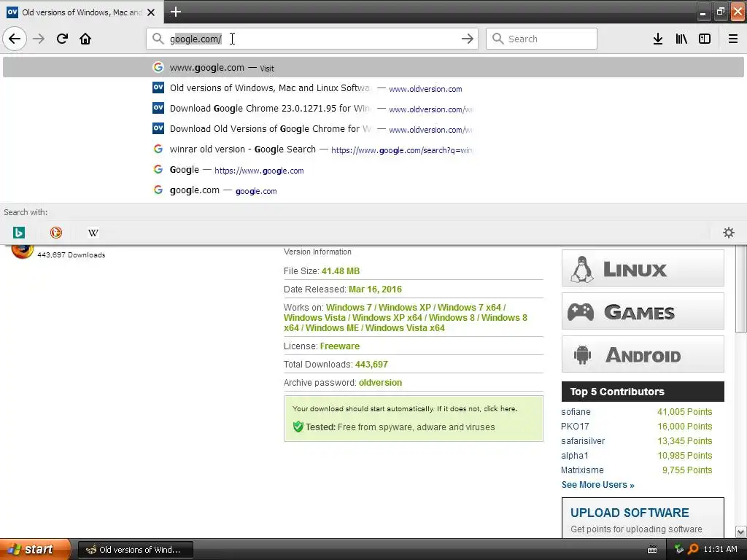Open the Games category button
The image size is (747, 560).
pos(643,311)
